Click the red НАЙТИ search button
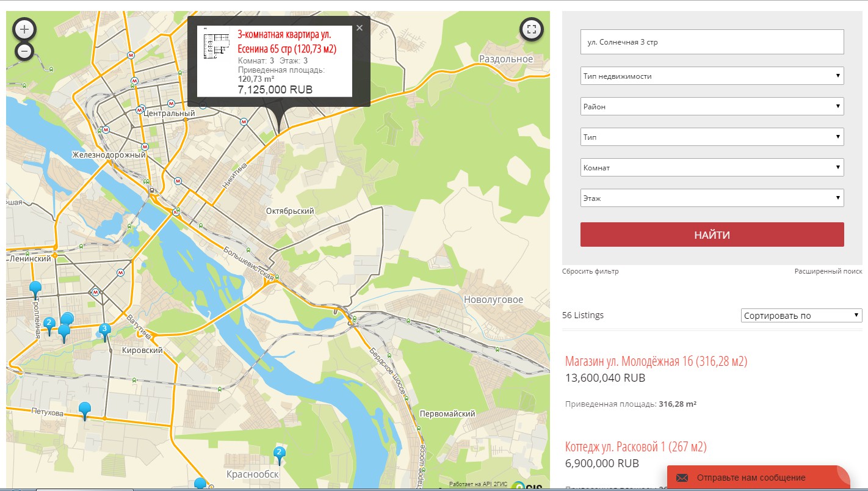868x491 pixels. pos(712,235)
